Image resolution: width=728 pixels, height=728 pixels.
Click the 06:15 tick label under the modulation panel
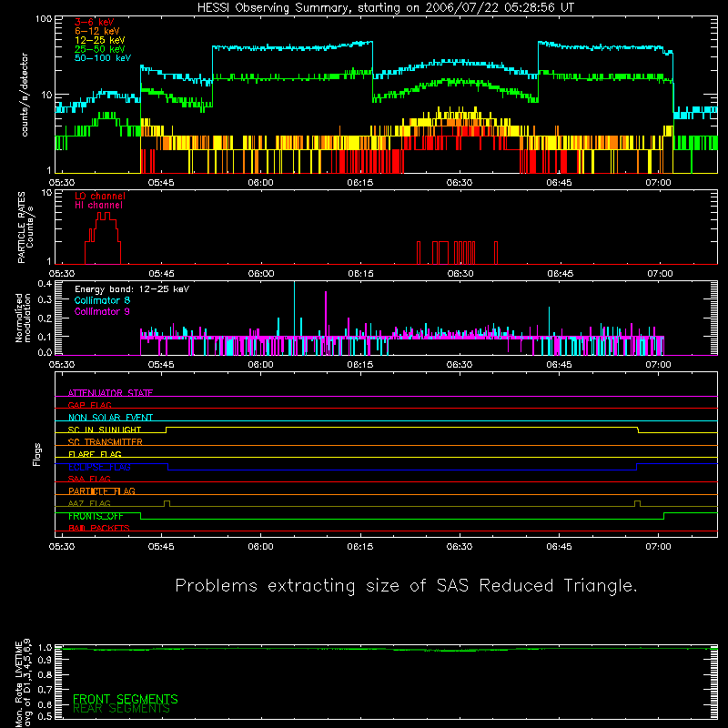(x=360, y=365)
